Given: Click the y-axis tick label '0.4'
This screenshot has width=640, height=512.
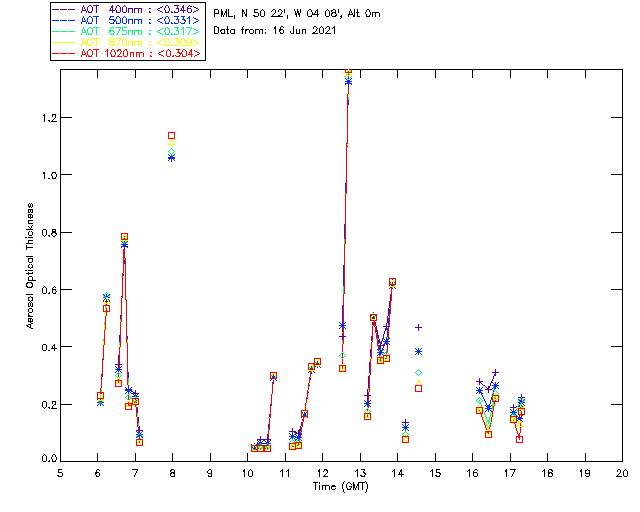Looking at the screenshot, I should (49, 347).
